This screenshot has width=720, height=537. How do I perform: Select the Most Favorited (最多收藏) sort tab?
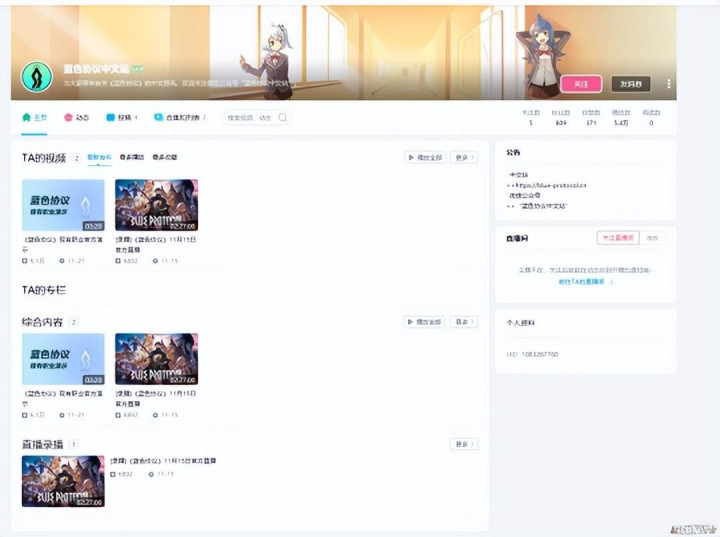tap(165, 157)
